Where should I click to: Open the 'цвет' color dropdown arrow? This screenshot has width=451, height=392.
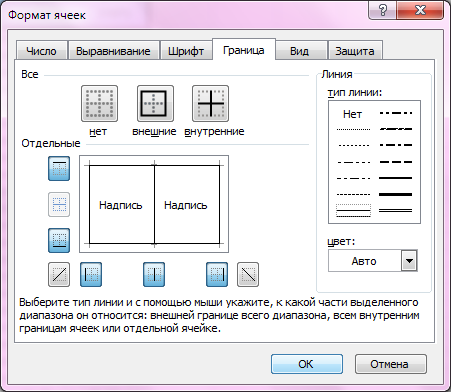tap(409, 261)
